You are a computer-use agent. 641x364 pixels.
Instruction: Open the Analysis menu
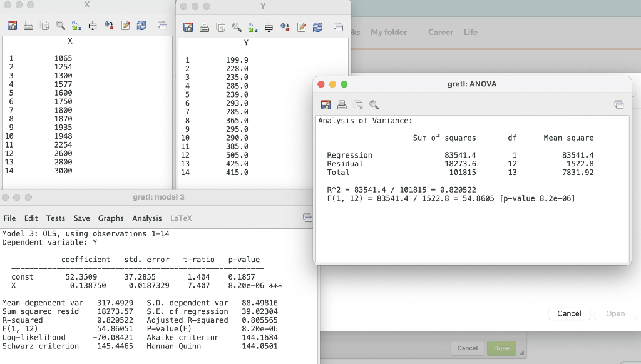(x=146, y=218)
